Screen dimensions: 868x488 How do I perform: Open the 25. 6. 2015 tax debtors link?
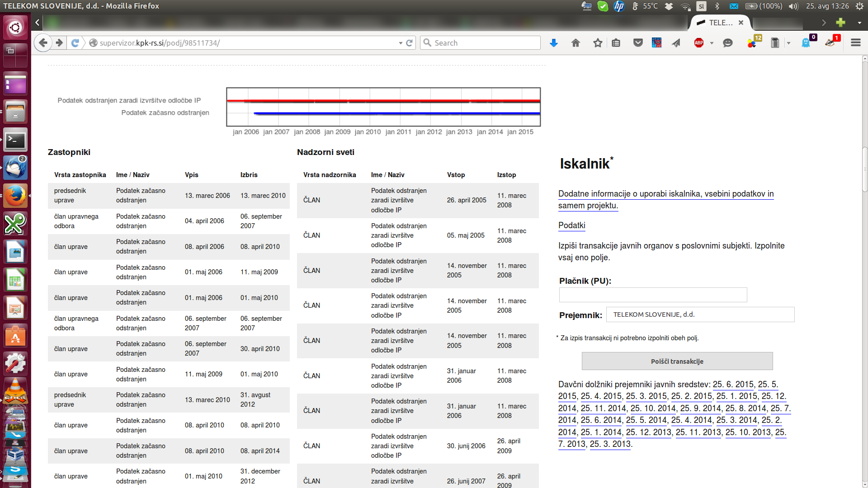click(733, 384)
